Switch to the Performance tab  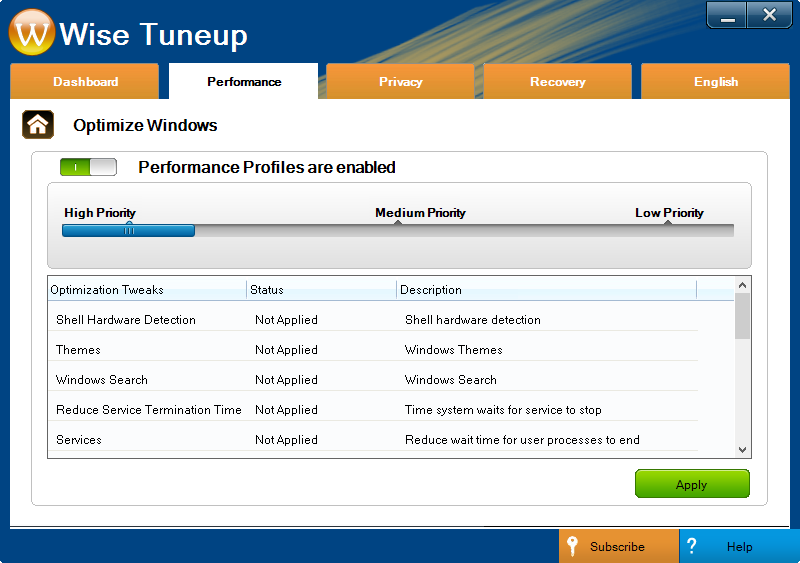pyautogui.click(x=243, y=81)
